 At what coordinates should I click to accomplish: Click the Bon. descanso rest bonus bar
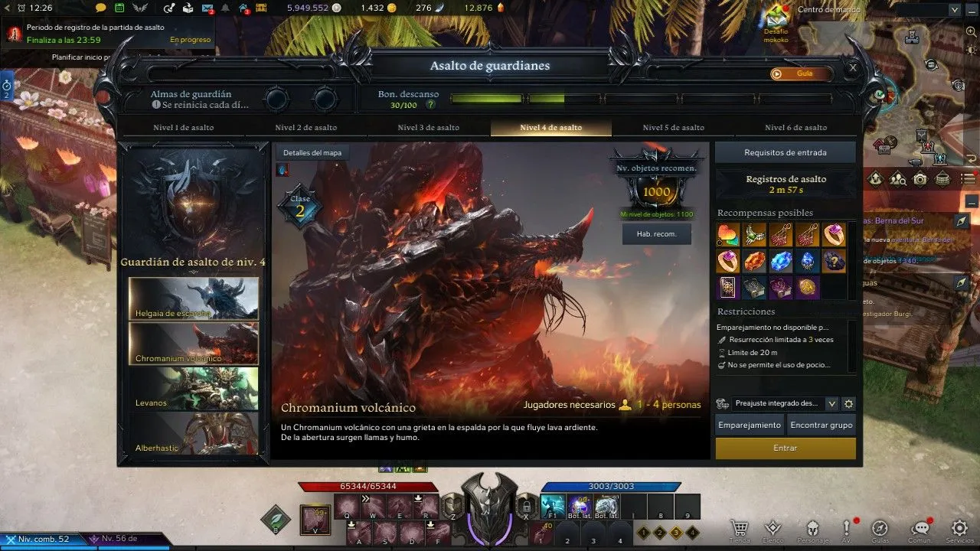click(642, 99)
